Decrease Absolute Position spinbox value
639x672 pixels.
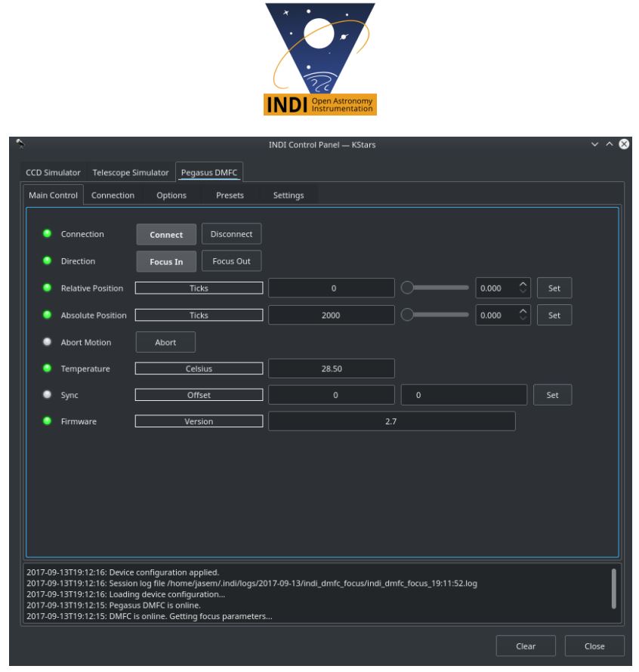[523, 319]
